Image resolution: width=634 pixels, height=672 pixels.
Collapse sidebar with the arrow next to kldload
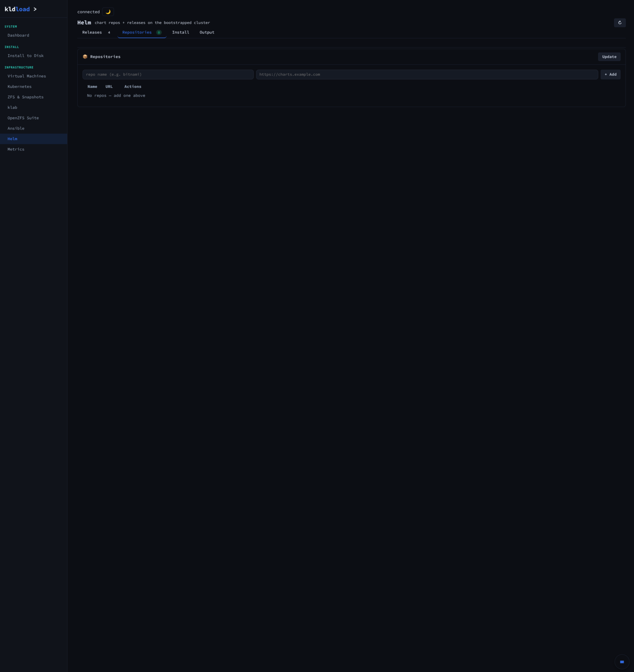pyautogui.click(x=35, y=9)
